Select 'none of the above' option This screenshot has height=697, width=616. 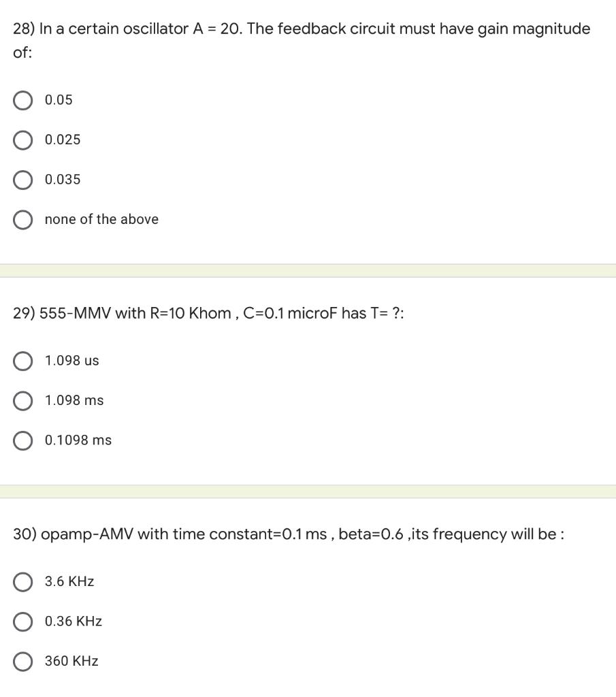[22, 220]
